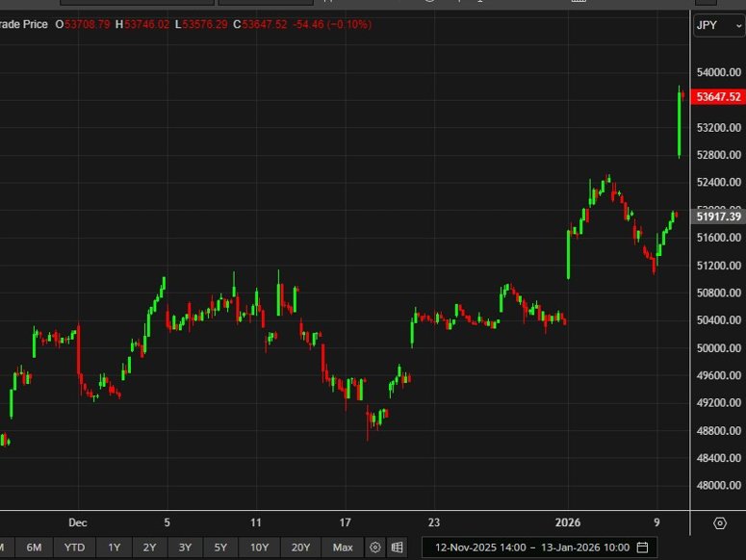Select the 2Y range

[x=149, y=547]
